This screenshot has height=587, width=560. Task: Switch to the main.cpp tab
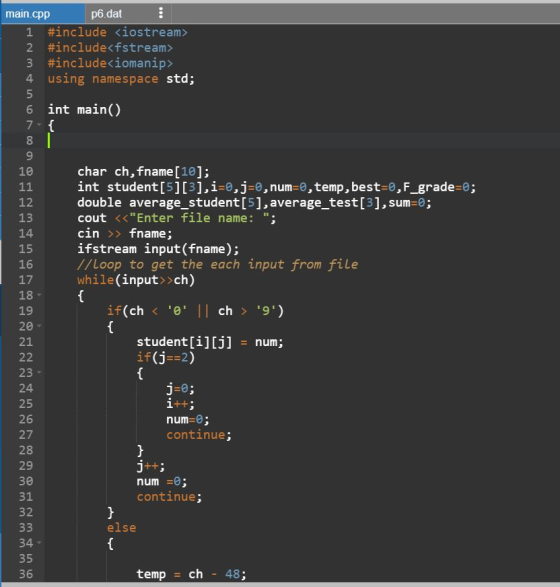pyautogui.click(x=42, y=14)
